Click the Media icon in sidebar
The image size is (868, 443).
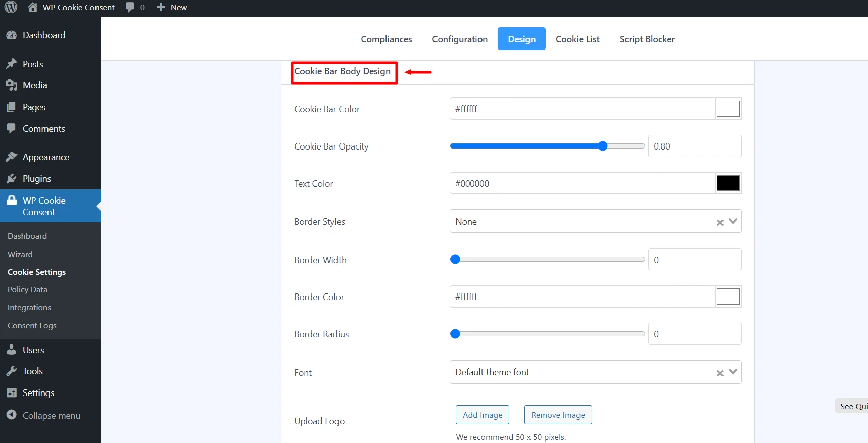11,85
